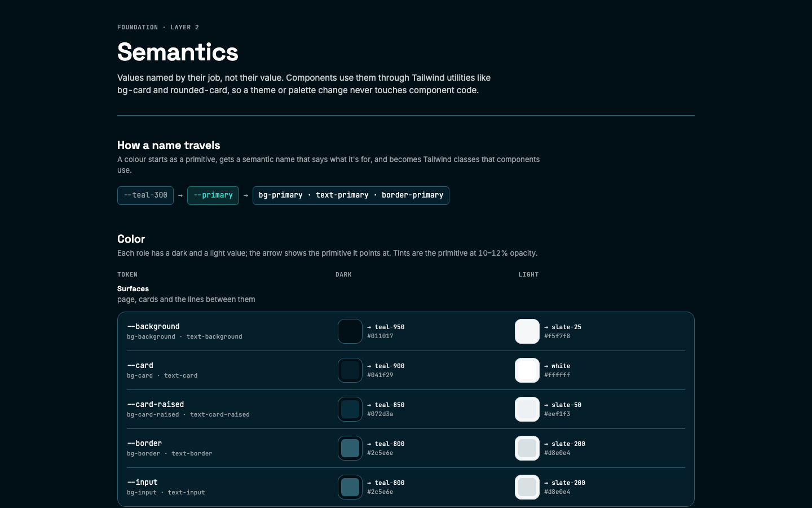
Task: Click the "→ teal-950" primitive reference
Action: click(386, 327)
